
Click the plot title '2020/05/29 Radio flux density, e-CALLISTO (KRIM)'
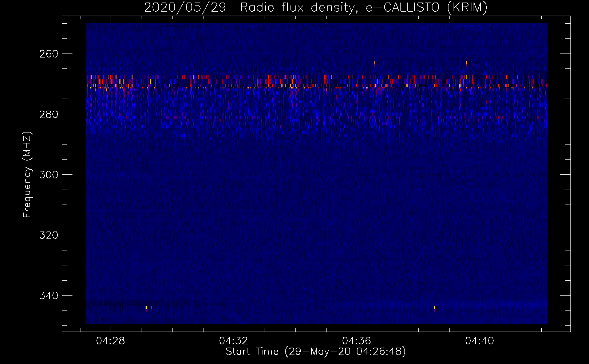pos(316,7)
